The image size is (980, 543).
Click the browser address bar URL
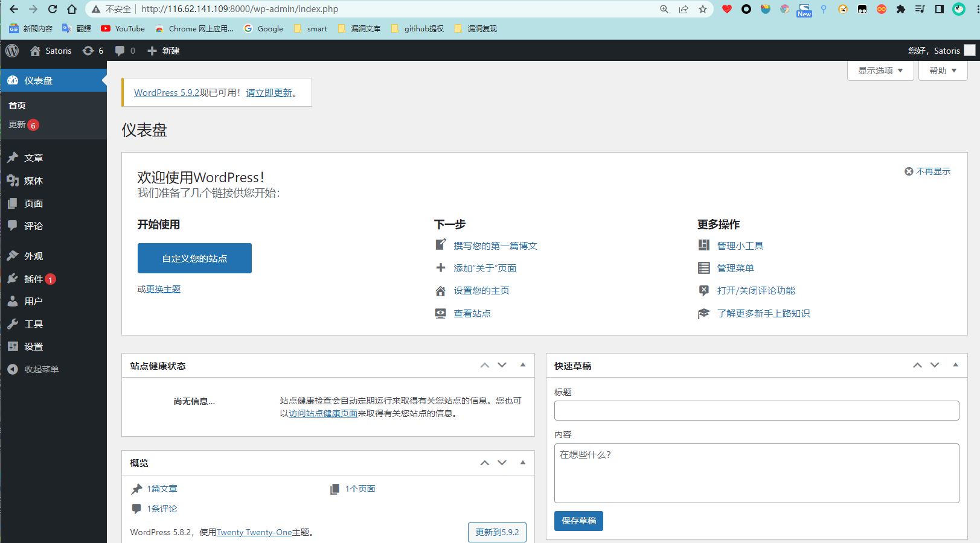click(240, 9)
